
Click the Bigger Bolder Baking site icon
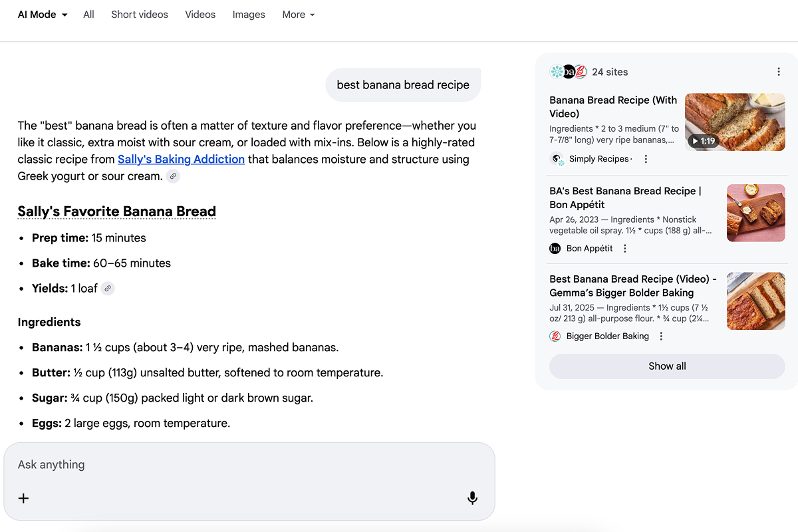[x=555, y=336]
